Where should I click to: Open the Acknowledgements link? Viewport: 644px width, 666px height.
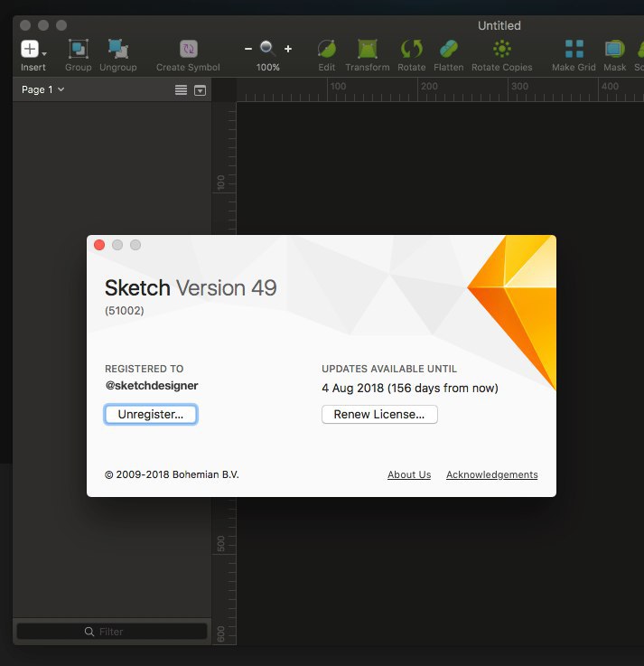coord(492,474)
